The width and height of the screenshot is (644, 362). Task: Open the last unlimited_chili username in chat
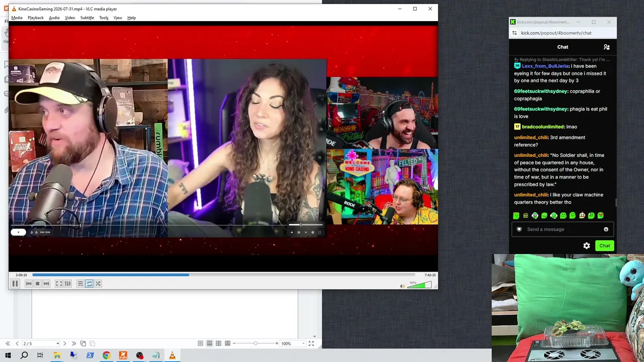[531, 195]
